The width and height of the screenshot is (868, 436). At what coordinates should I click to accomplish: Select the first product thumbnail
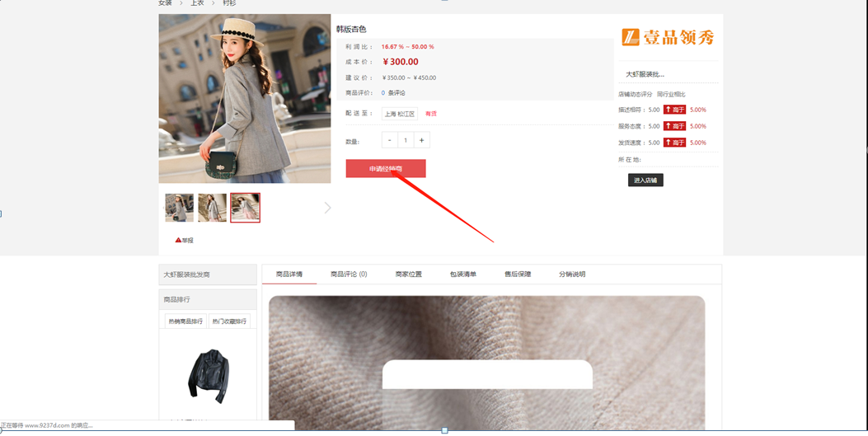coord(180,208)
